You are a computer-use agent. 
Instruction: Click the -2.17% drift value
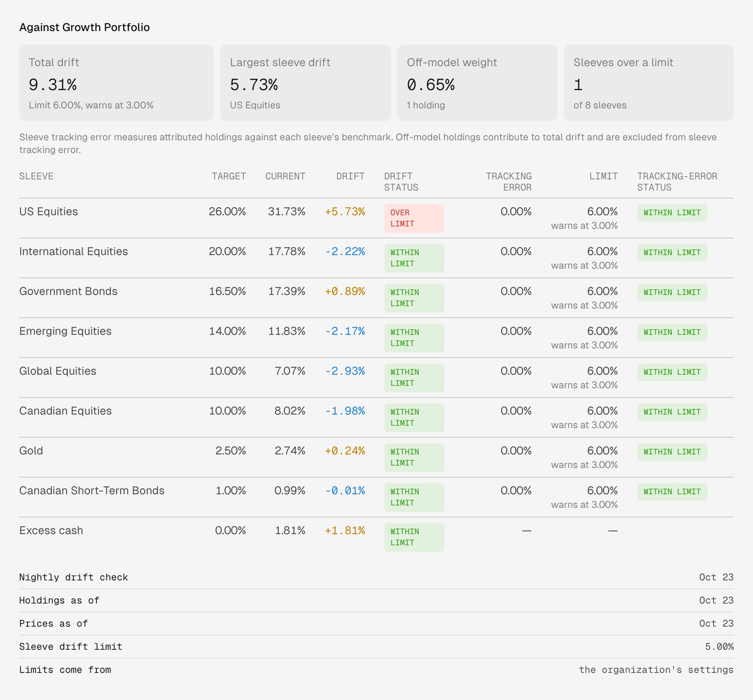tap(345, 331)
